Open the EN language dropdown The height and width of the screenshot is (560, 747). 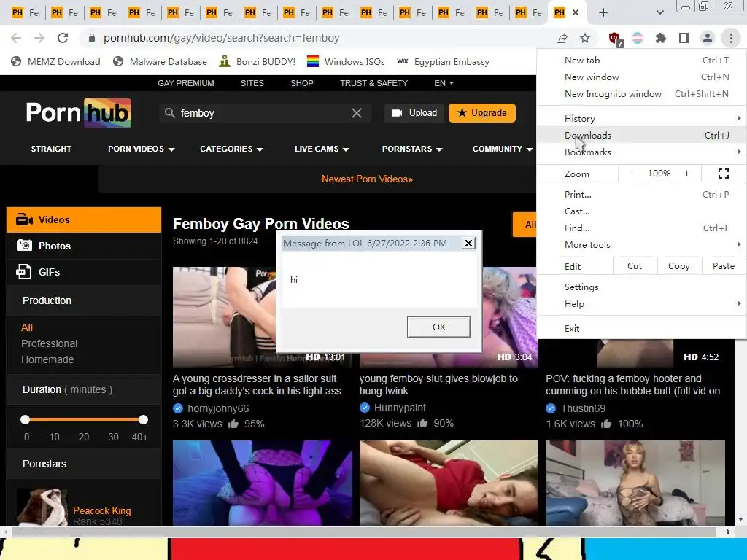pyautogui.click(x=444, y=83)
